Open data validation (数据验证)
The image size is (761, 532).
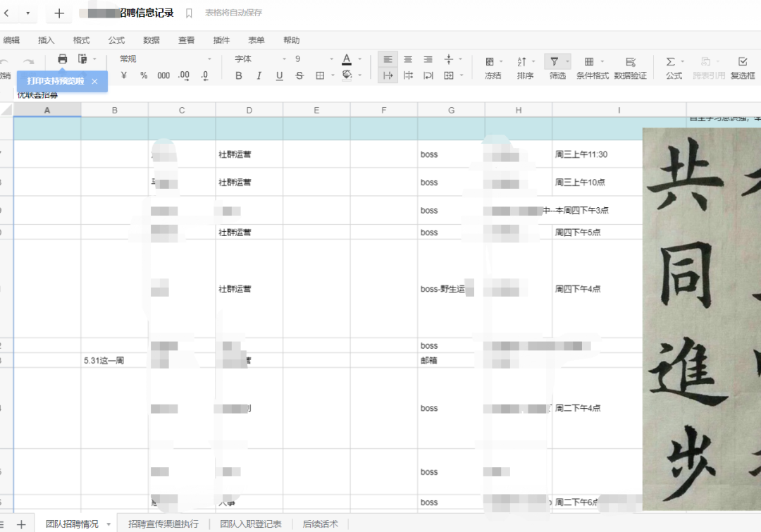coord(630,68)
